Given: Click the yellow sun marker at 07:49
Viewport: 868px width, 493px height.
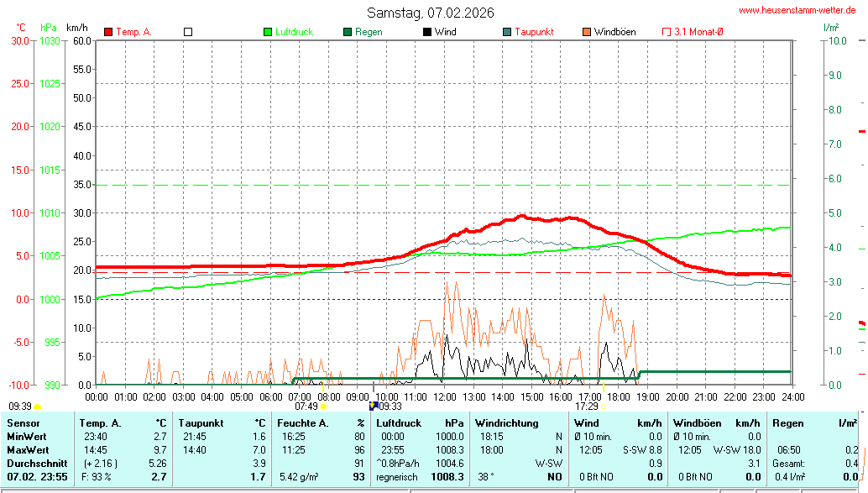Looking at the screenshot, I should [x=323, y=406].
